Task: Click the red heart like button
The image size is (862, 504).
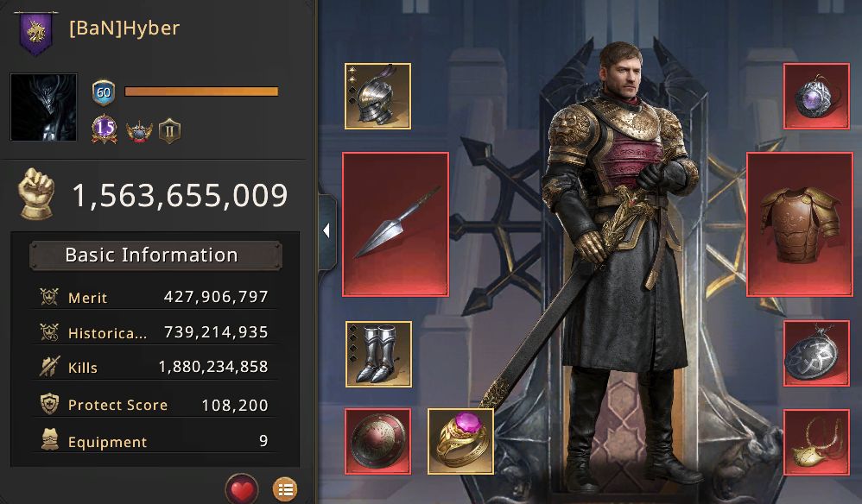Action: pos(242,488)
